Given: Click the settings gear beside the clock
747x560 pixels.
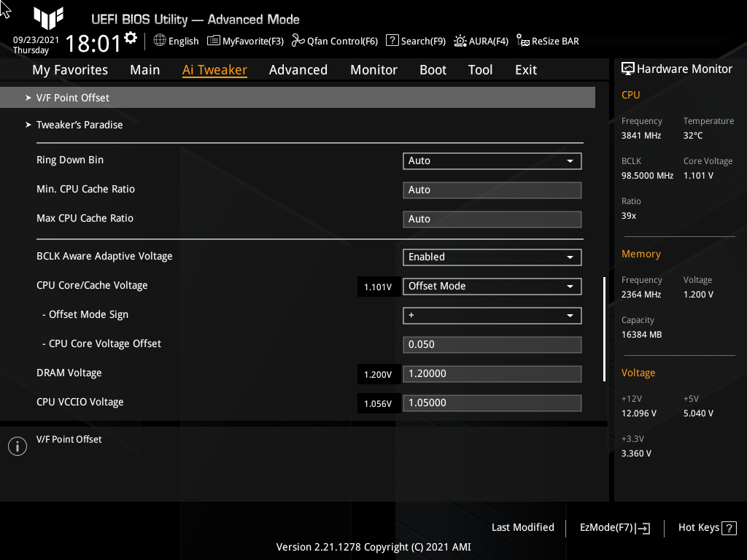Looking at the screenshot, I should coord(131,38).
